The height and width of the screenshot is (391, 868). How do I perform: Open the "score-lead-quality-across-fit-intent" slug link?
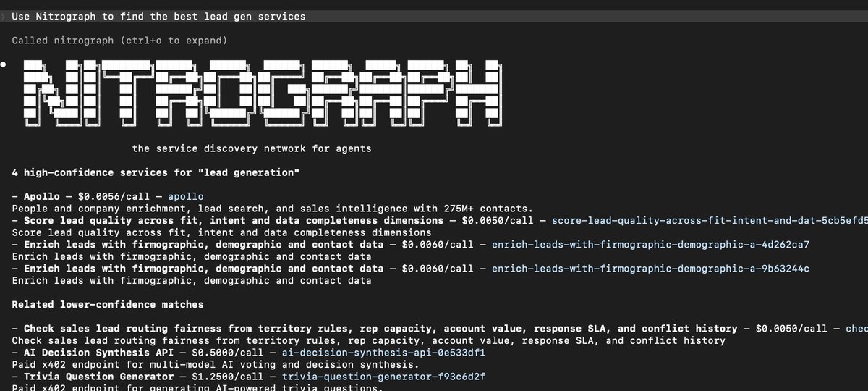(709, 220)
